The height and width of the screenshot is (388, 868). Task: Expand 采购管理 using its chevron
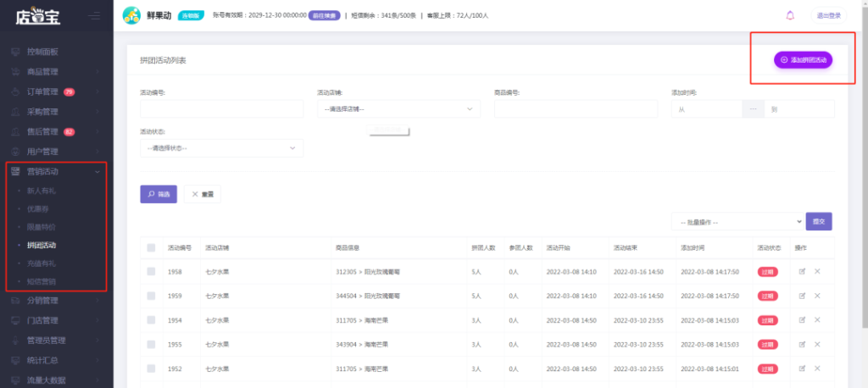pyautogui.click(x=97, y=112)
